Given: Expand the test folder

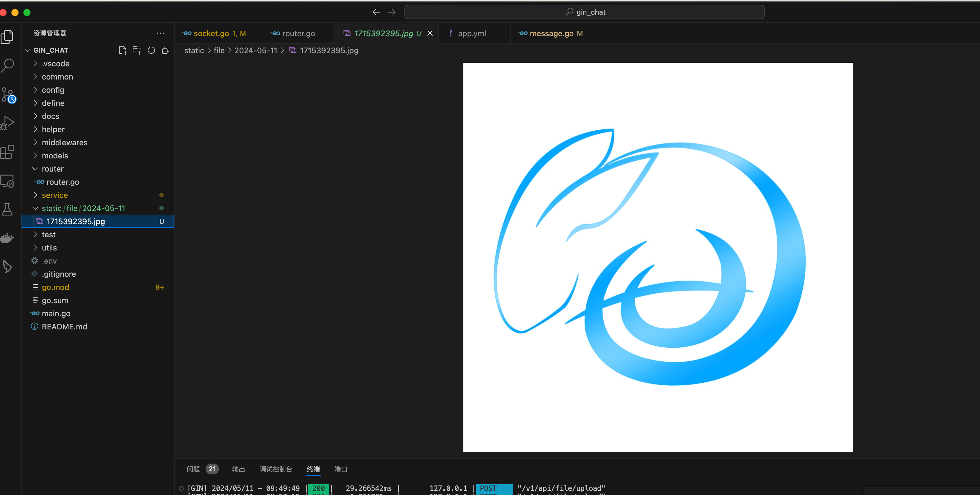Looking at the screenshot, I should point(98,235).
